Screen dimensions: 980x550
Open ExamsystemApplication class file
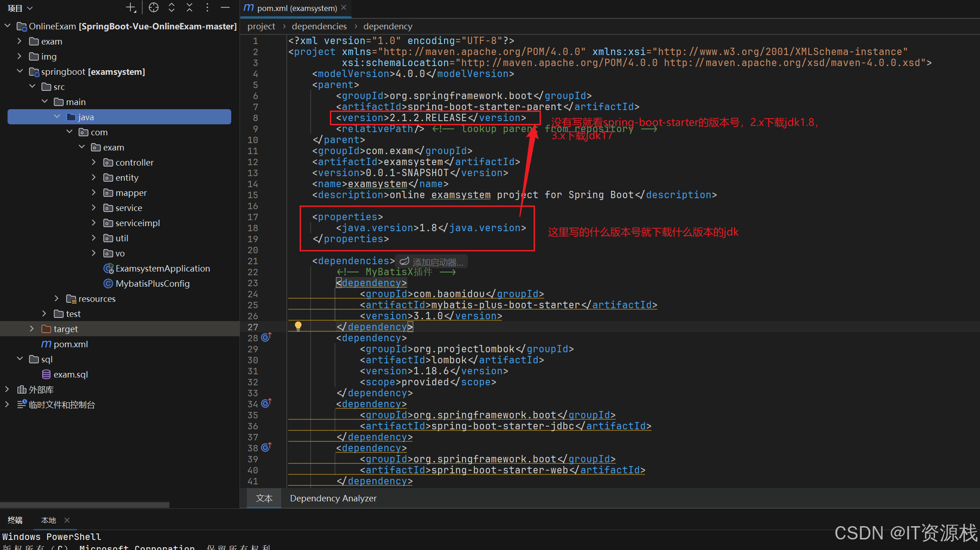coord(162,268)
